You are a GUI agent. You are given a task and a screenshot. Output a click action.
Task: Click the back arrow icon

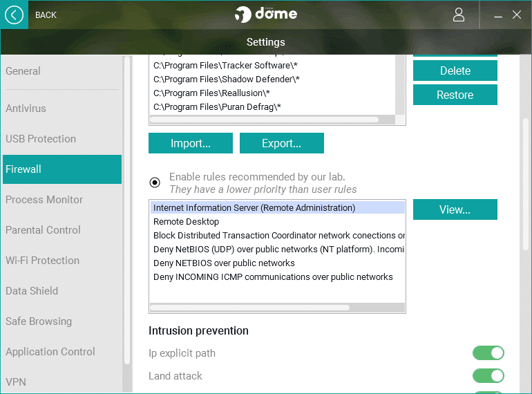[14, 15]
